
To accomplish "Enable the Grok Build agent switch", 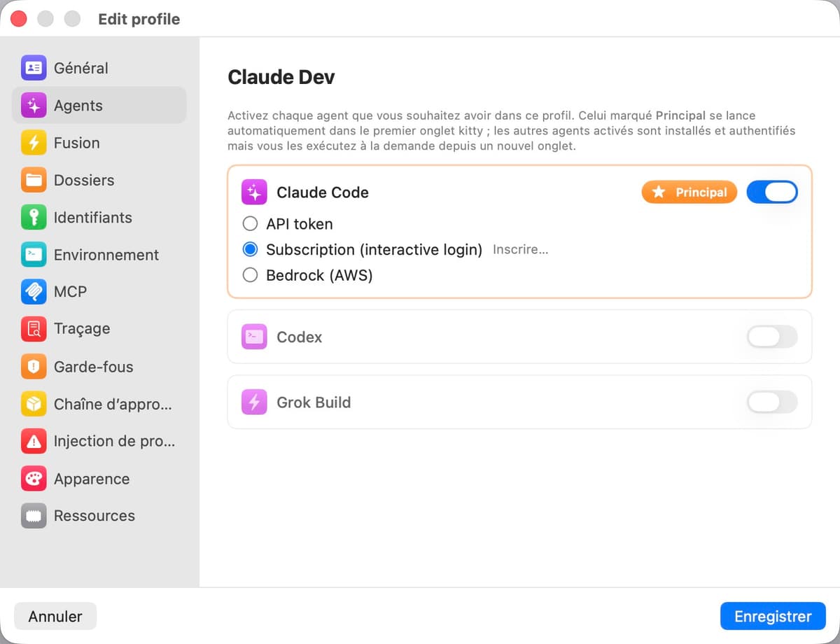I will 772,402.
